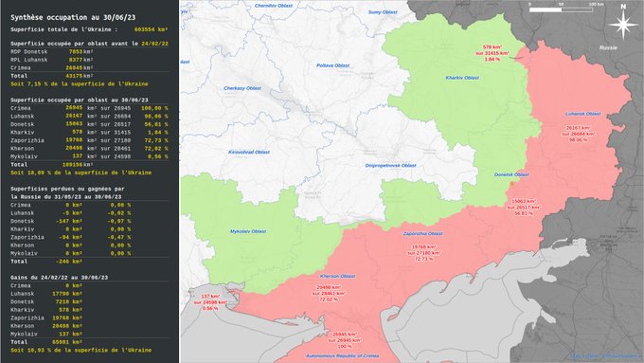Click the Dnipropetrovsk Oblast label
The image size is (644, 363).
point(390,166)
